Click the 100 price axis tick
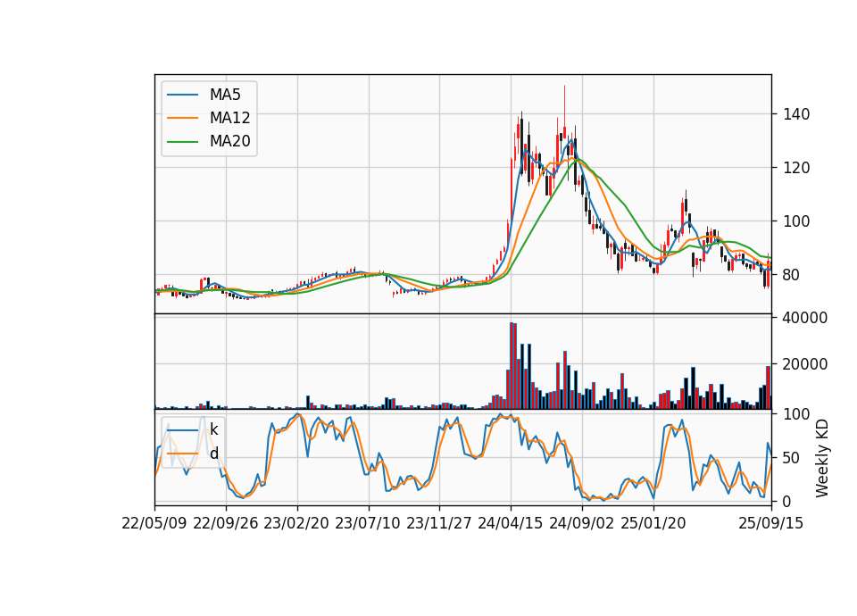Screen dimensions: 857x616 coord(795,221)
